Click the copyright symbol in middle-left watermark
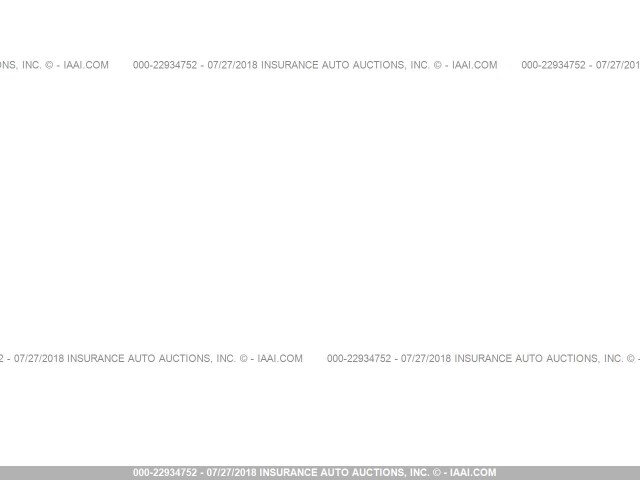The width and height of the screenshot is (640, 480). coord(243,358)
